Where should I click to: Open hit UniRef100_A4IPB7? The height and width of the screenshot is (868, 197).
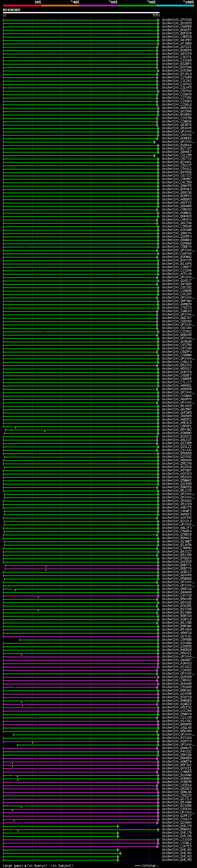177,40
